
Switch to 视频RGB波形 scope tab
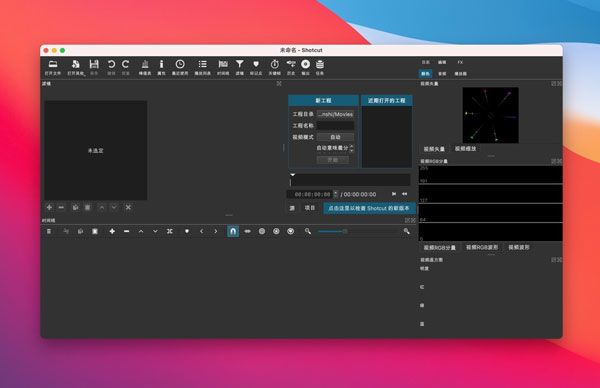[x=482, y=248]
